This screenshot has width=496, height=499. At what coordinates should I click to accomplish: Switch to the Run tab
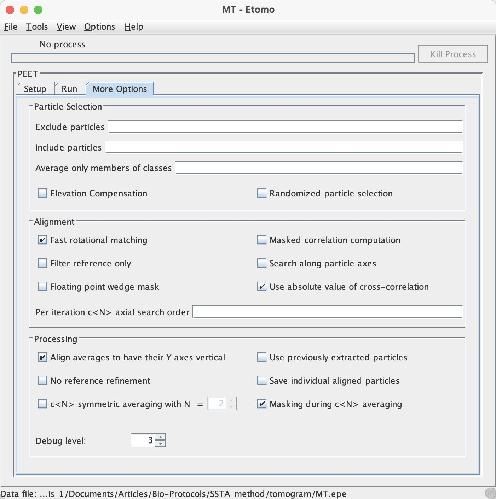[69, 89]
